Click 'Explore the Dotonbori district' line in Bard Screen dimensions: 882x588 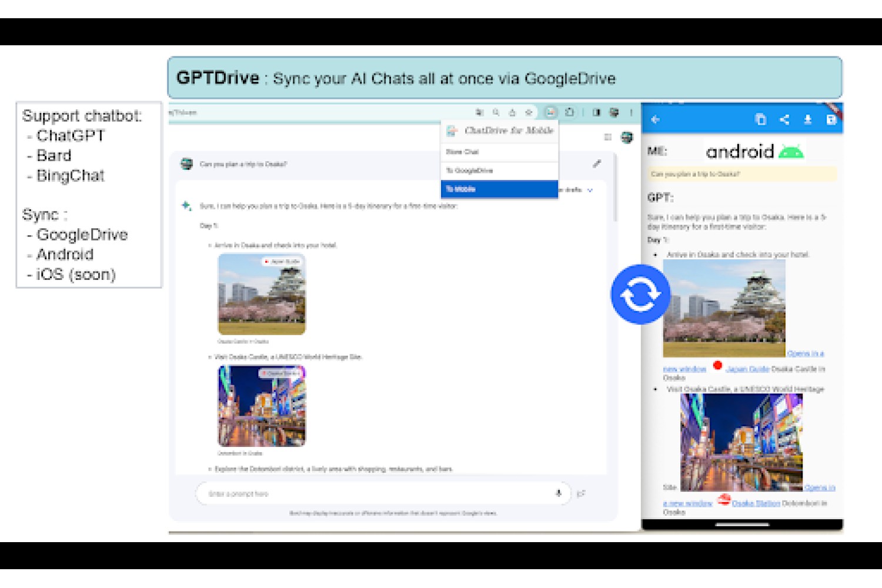coord(333,469)
